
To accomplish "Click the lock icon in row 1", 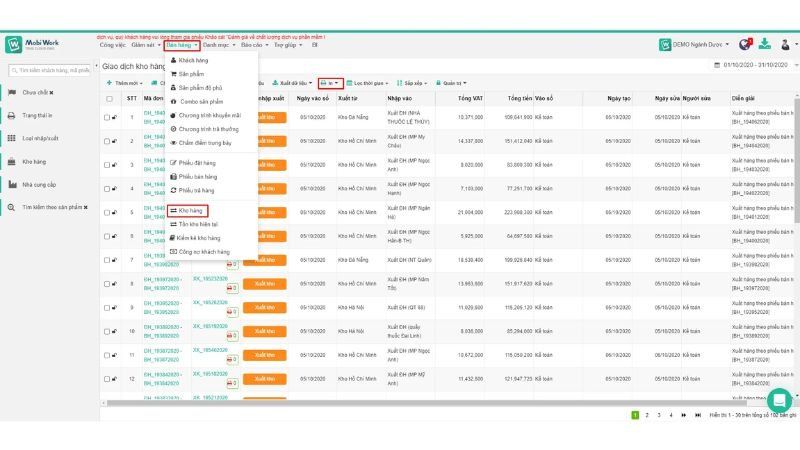I will tap(114, 117).
